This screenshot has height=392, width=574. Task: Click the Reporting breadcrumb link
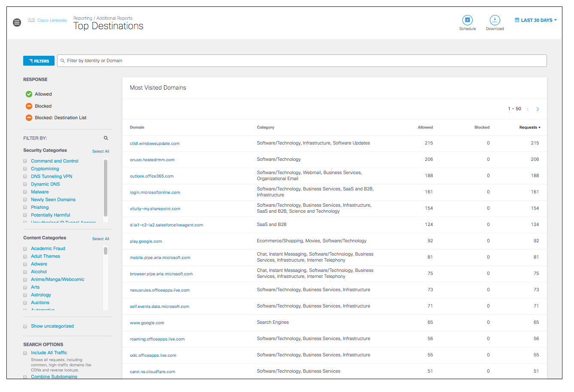pos(82,18)
